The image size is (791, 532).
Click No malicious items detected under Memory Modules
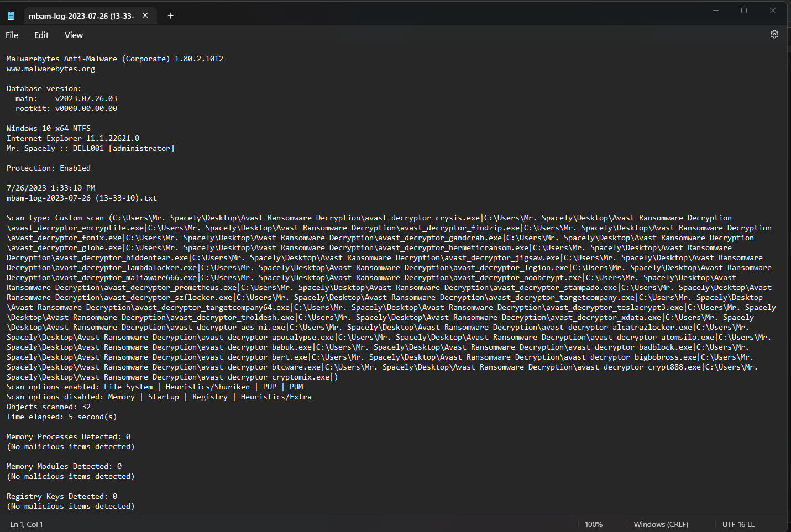[71, 476]
